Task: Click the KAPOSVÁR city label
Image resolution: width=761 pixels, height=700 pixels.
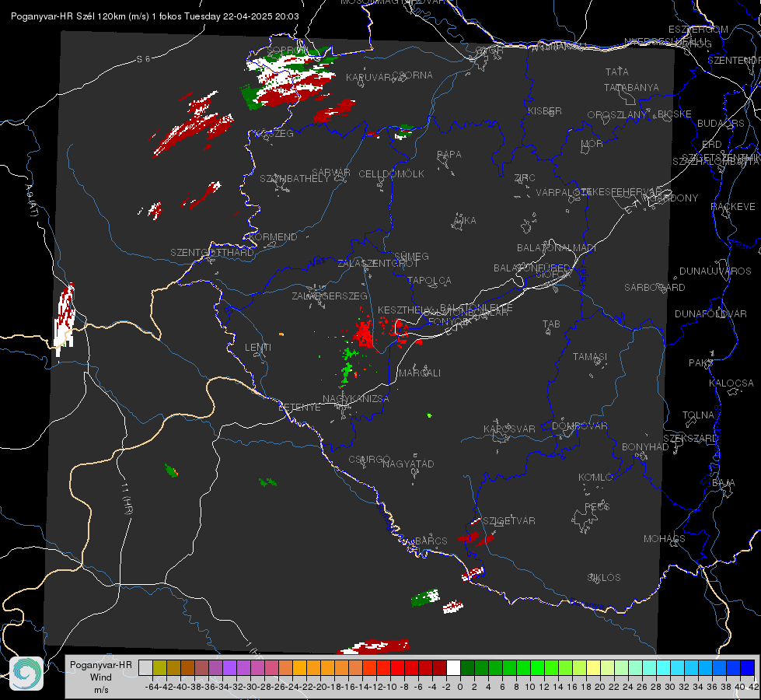Action: pyautogui.click(x=510, y=429)
